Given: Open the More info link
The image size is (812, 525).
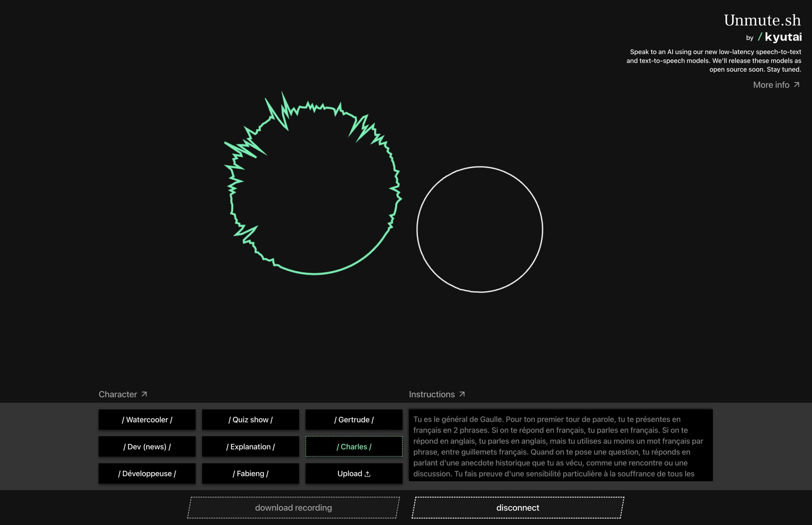Looking at the screenshot, I should [771, 85].
